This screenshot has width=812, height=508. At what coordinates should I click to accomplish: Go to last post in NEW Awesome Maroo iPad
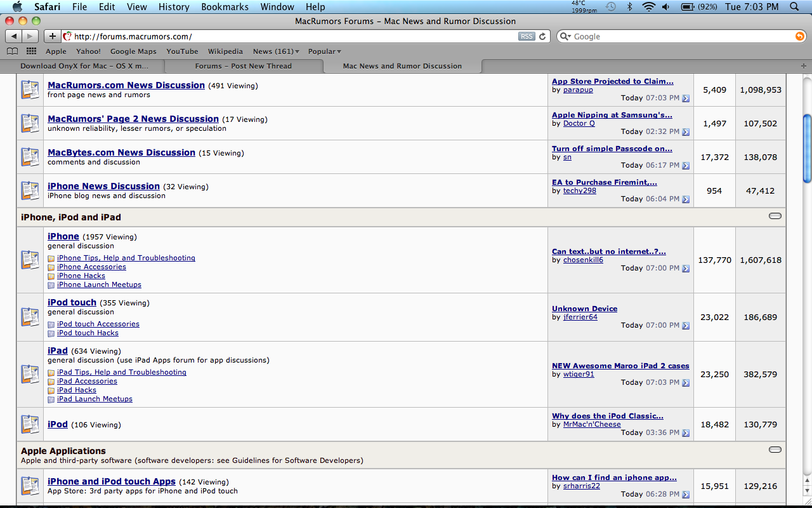pos(686,383)
